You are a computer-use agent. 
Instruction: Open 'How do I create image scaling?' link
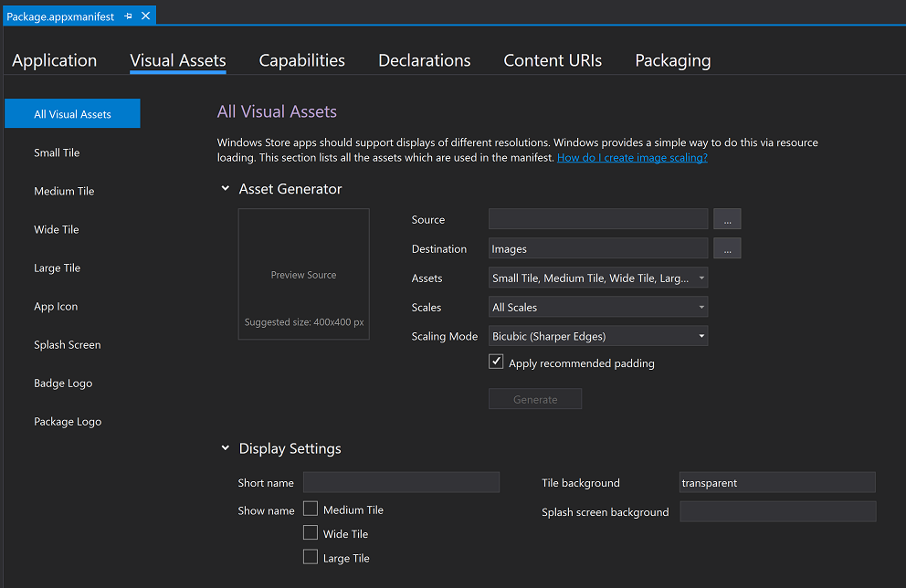(x=632, y=158)
